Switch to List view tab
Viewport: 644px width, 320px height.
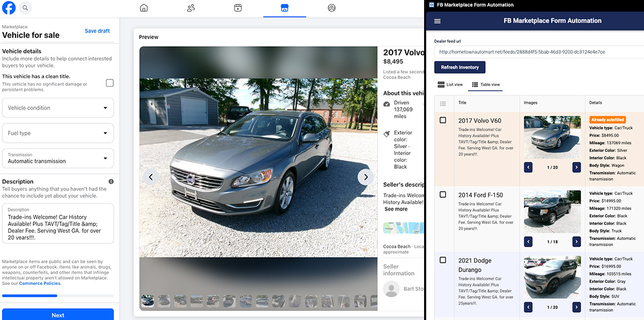click(451, 84)
